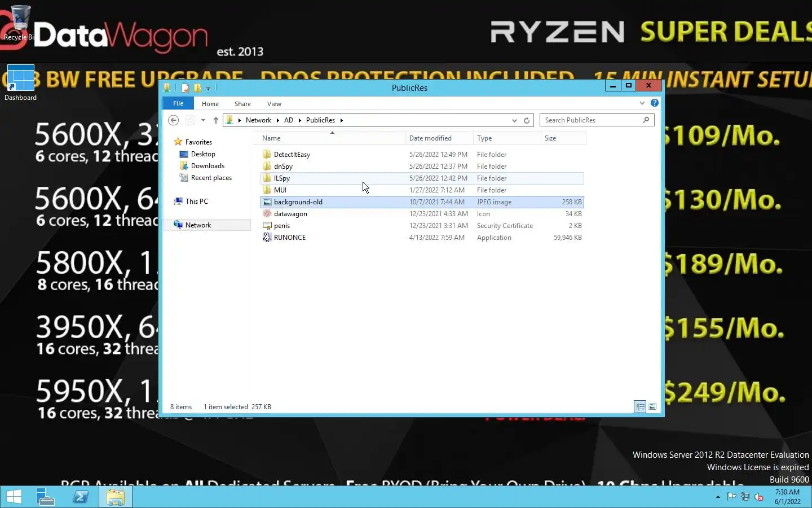
Task: Click the New folder quick access icon
Action: tap(197, 88)
